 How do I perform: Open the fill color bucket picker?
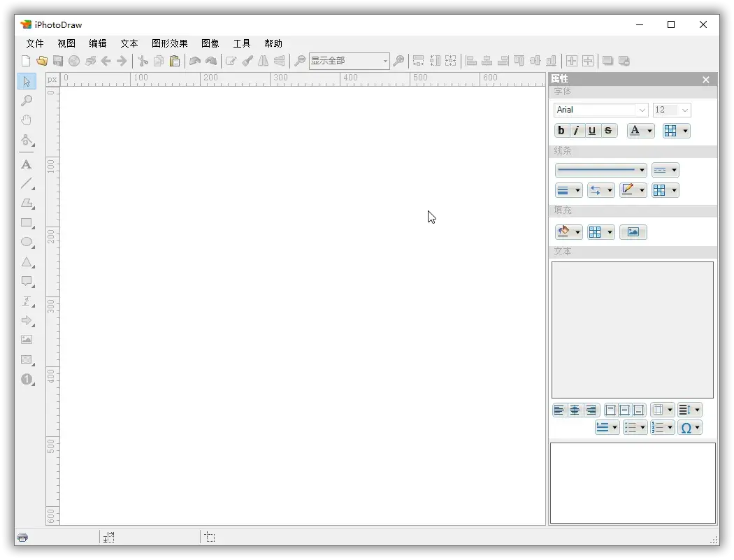pyautogui.click(x=569, y=232)
